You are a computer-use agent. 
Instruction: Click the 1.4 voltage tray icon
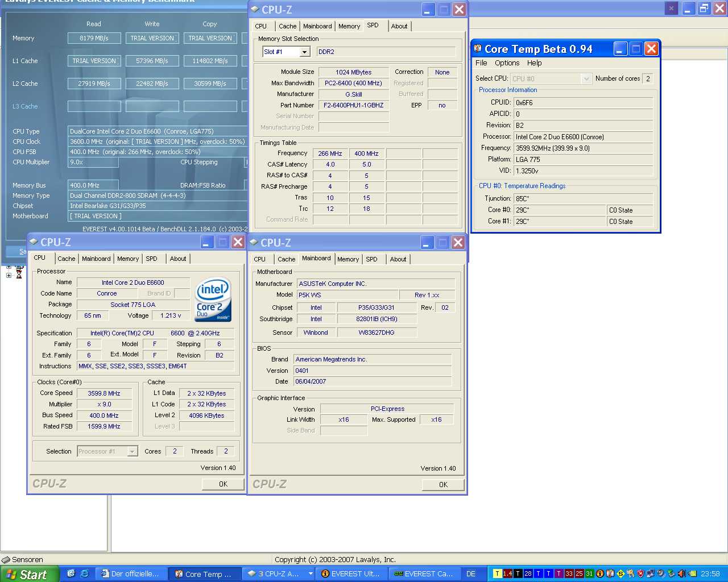[x=508, y=574]
